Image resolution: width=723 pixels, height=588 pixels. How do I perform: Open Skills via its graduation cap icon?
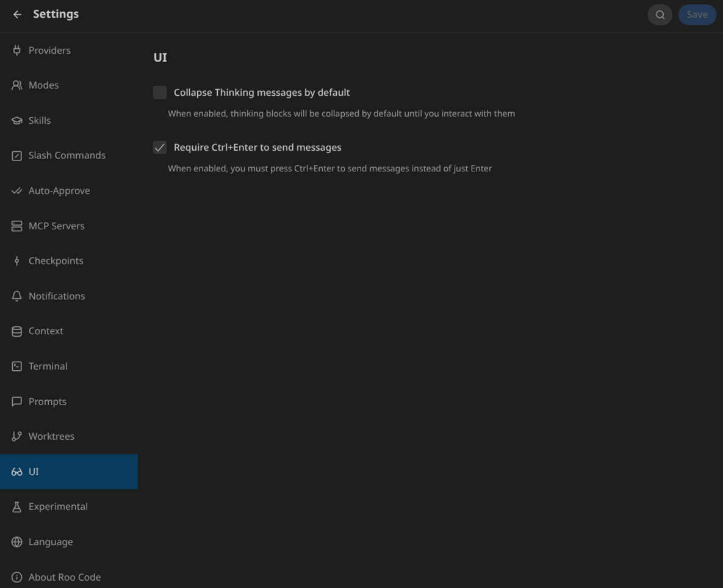pyautogui.click(x=16, y=120)
